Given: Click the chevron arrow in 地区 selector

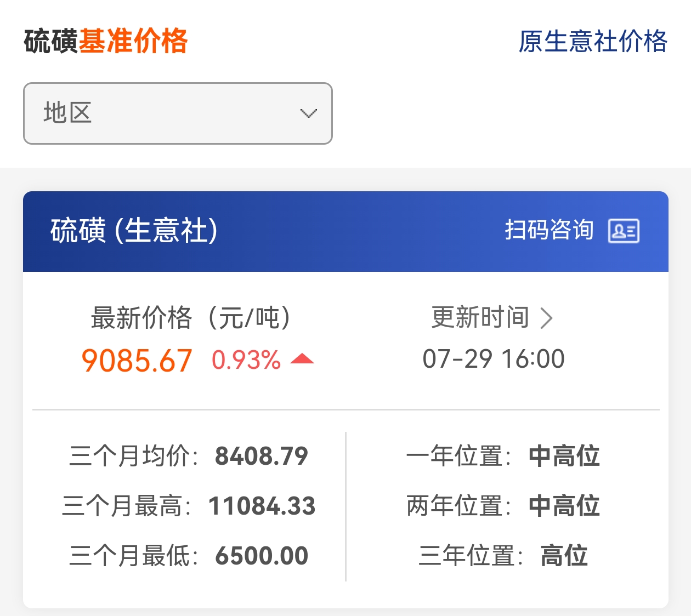Looking at the screenshot, I should 309,113.
